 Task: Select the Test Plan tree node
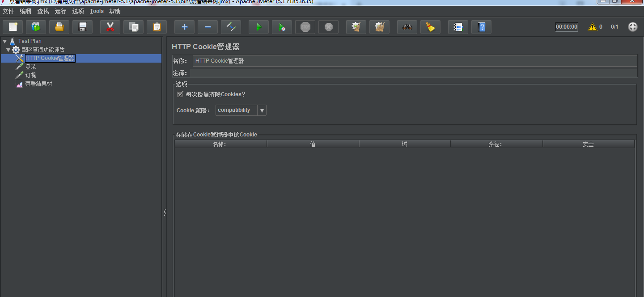pos(30,41)
